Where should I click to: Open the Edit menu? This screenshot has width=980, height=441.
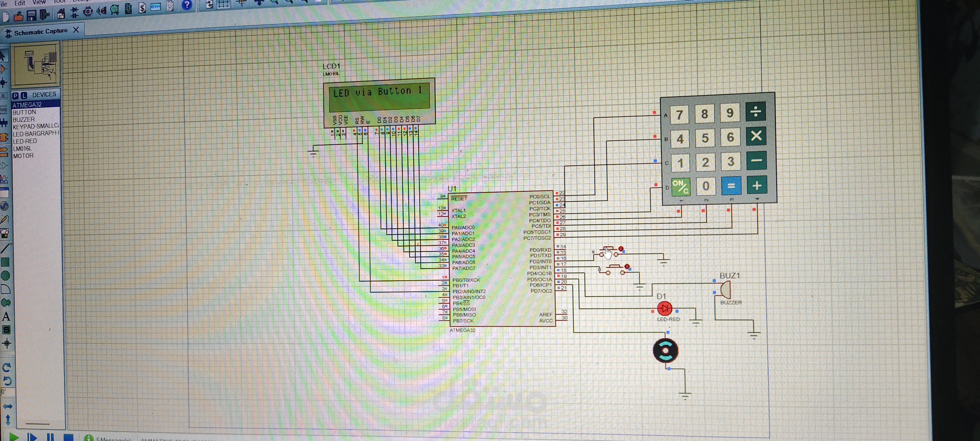click(x=20, y=3)
